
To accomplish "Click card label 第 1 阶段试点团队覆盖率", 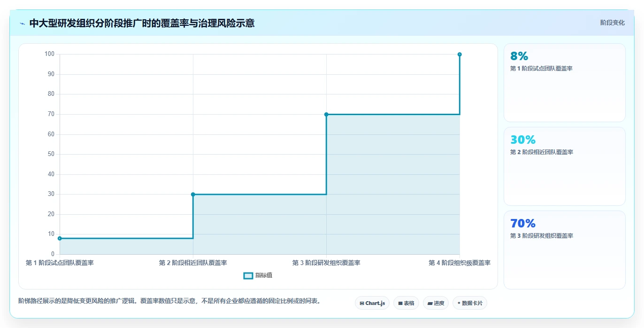I will 541,69.
